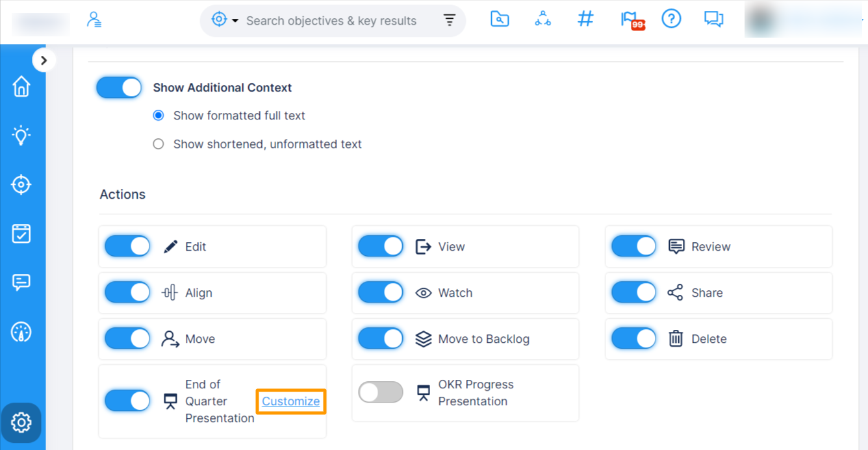The image size is (868, 450).
Task: Open the tasks calendar icon in sidebar
Action: (x=21, y=233)
